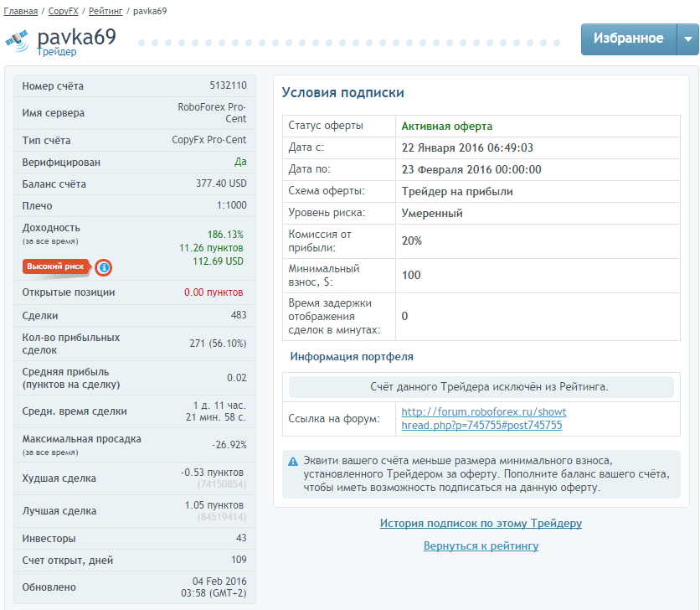Image resolution: width=700 pixels, height=610 pixels.
Task: Click the account number 5132110 value
Action: [228, 85]
